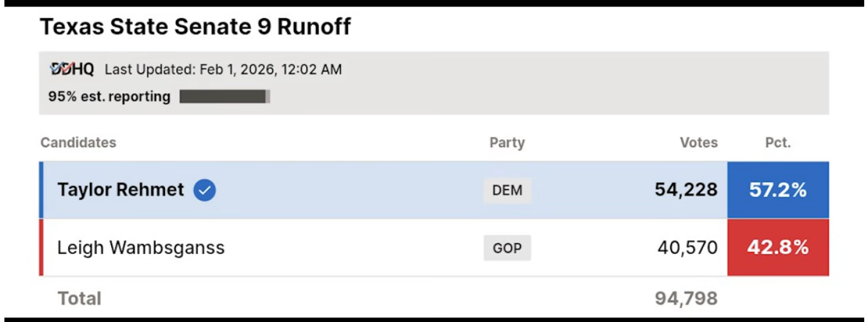The width and height of the screenshot is (868, 322).
Task: Click the Last Updated timestamp text
Action: click(x=223, y=70)
